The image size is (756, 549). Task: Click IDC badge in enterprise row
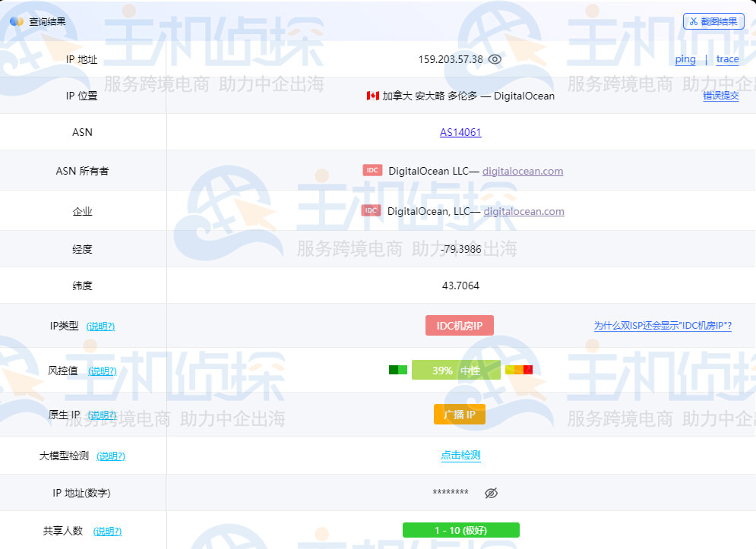click(x=371, y=211)
